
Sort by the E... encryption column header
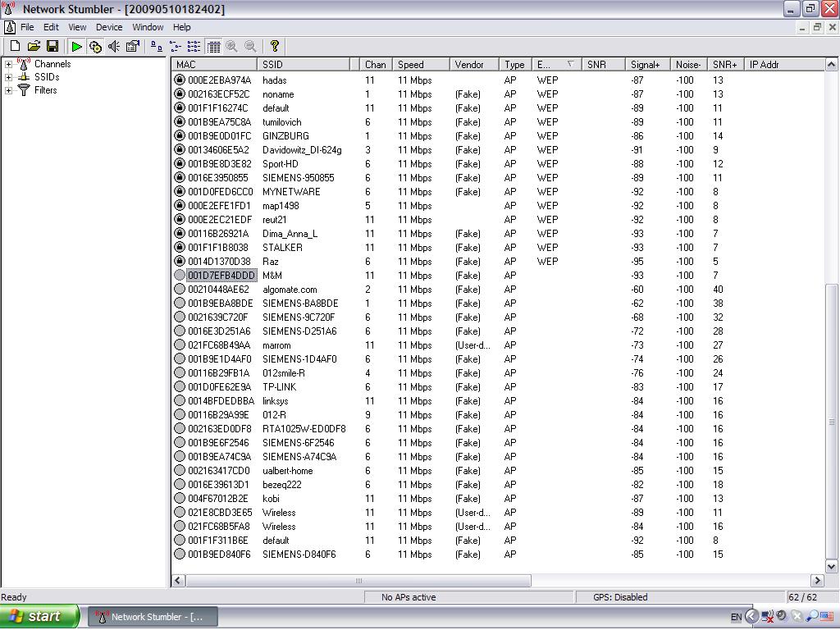coord(556,64)
